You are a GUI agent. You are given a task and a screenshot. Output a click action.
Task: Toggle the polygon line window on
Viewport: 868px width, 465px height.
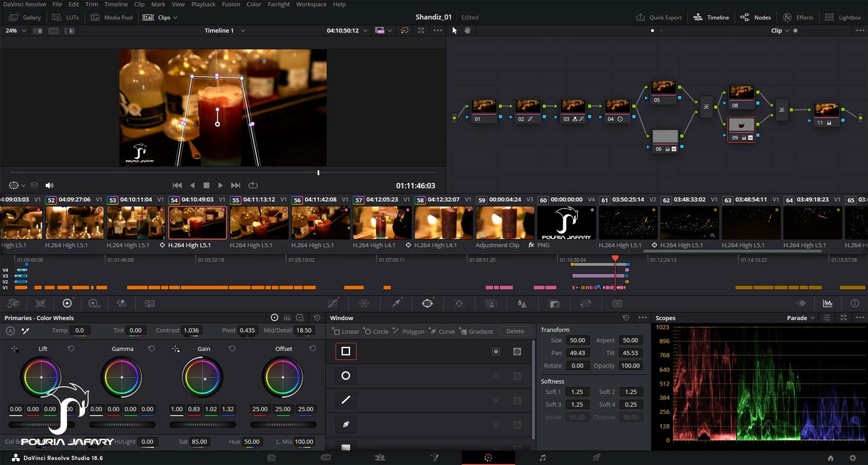pyautogui.click(x=346, y=400)
